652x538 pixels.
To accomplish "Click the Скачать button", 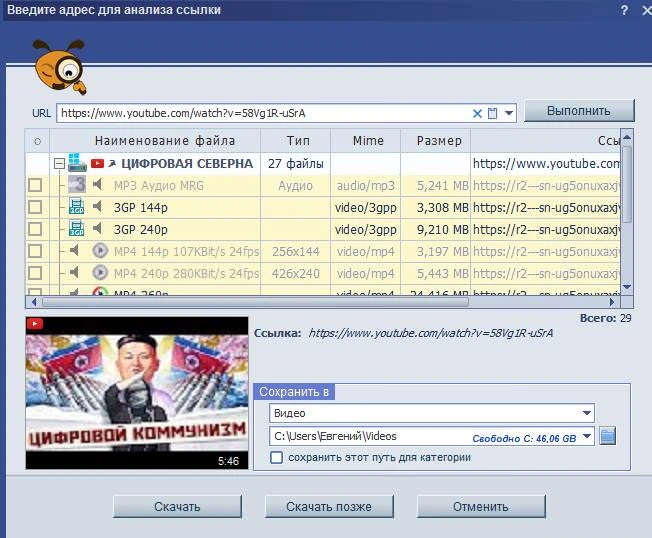I will point(177,507).
